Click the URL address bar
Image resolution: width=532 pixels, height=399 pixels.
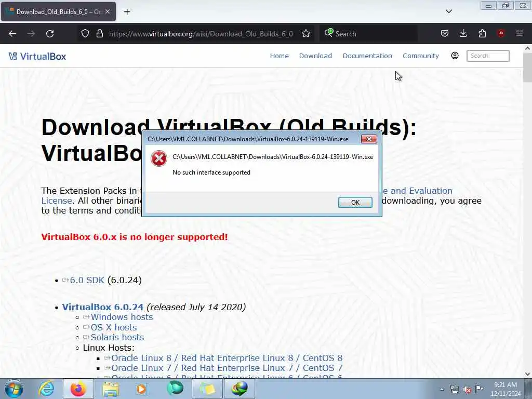coord(201,34)
